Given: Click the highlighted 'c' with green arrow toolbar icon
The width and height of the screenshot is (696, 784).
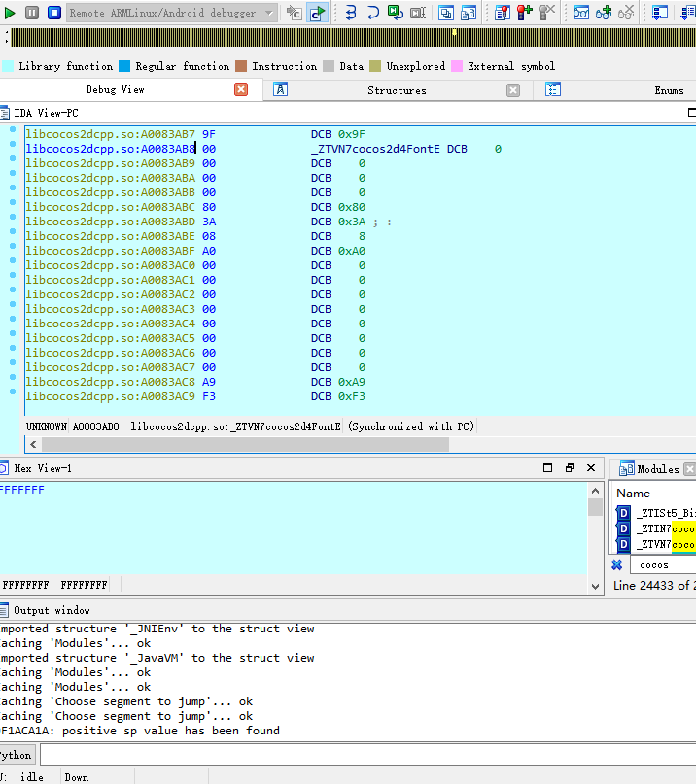Looking at the screenshot, I should tap(317, 13).
